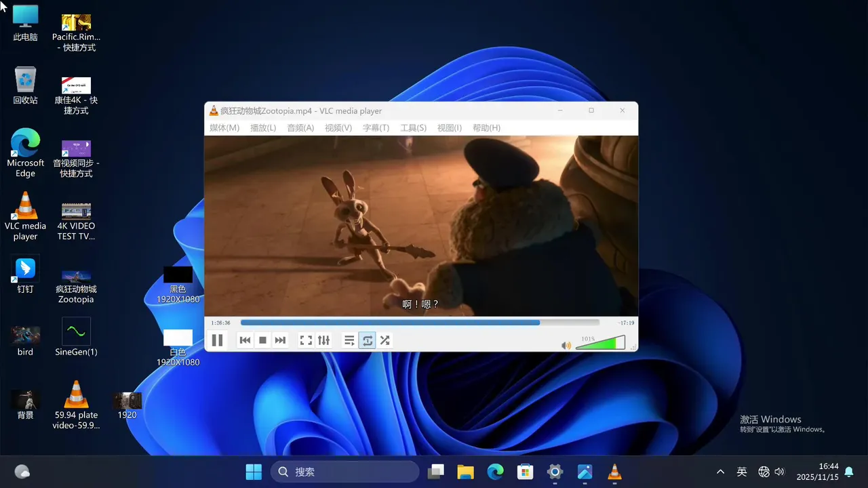Open the 播放(L) menu

tap(263, 127)
